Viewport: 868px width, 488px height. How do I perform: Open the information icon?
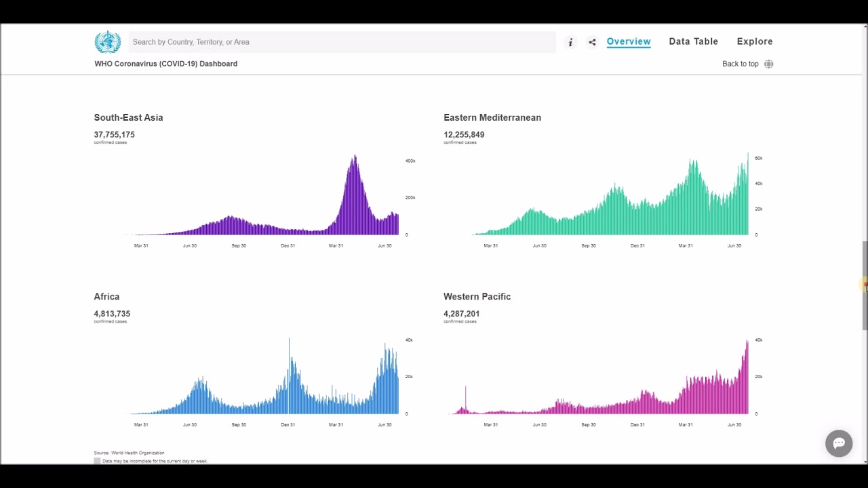tap(570, 42)
